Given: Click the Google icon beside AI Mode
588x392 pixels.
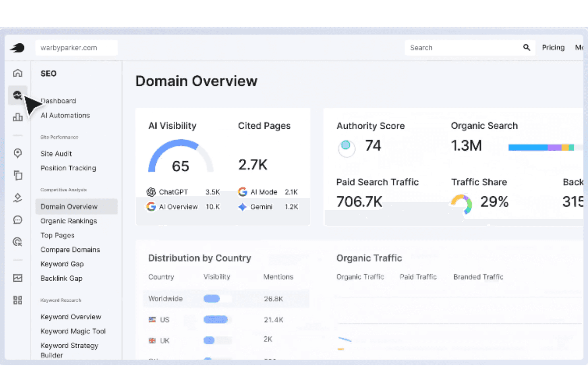Looking at the screenshot, I should 242,192.
